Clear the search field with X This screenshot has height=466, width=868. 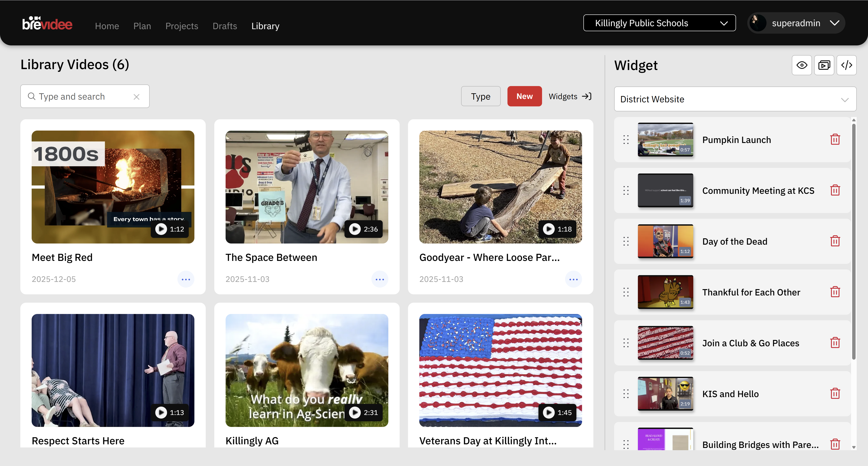pyautogui.click(x=137, y=97)
